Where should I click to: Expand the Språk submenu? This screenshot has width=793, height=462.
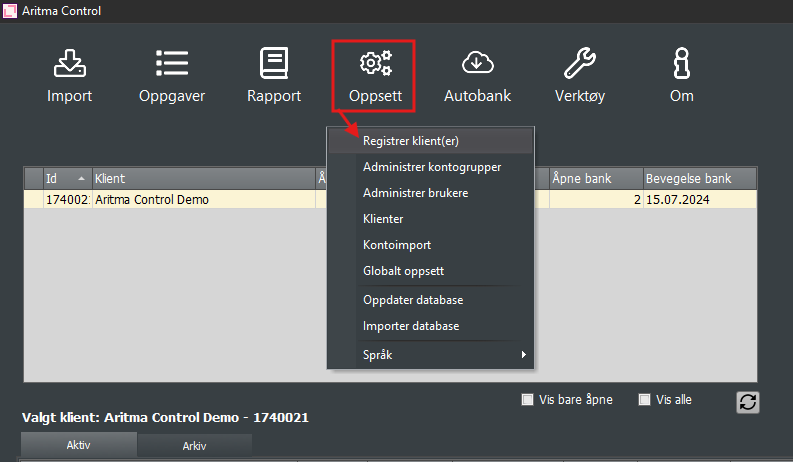tap(431, 355)
